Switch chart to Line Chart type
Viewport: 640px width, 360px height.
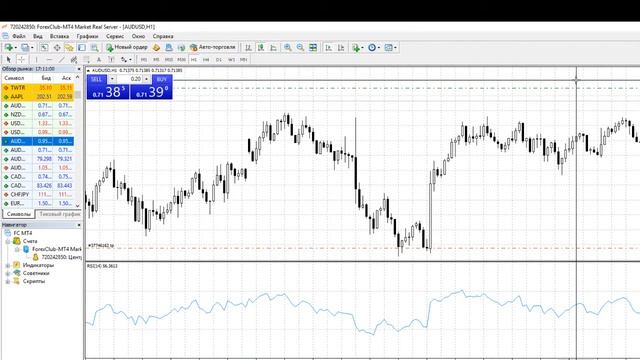(273, 48)
